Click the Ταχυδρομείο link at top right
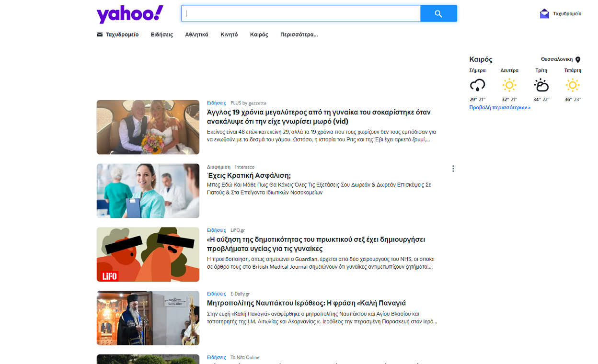 (567, 13)
